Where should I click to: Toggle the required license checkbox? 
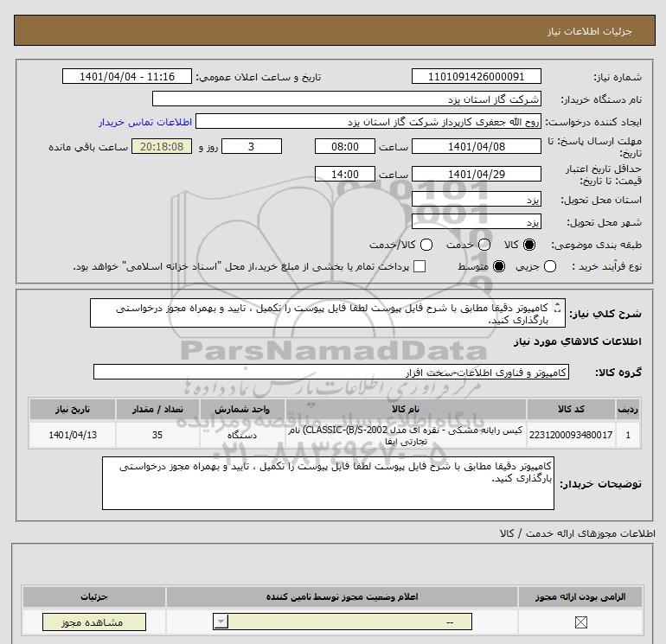click(580, 622)
